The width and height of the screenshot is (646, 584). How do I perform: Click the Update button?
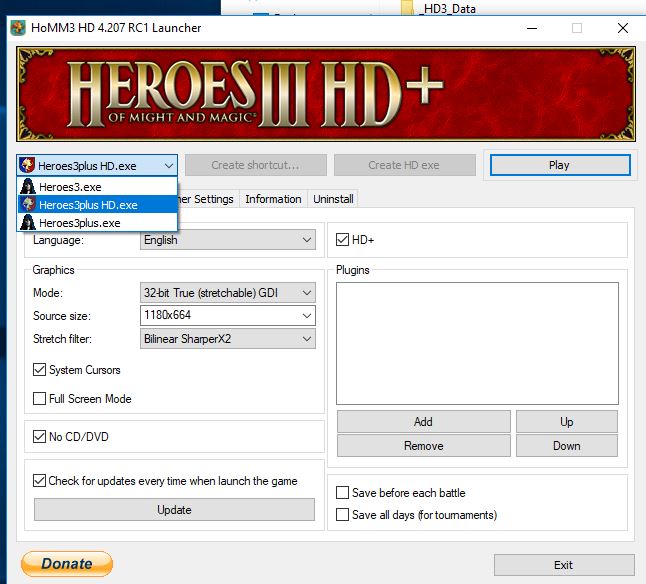(x=174, y=510)
